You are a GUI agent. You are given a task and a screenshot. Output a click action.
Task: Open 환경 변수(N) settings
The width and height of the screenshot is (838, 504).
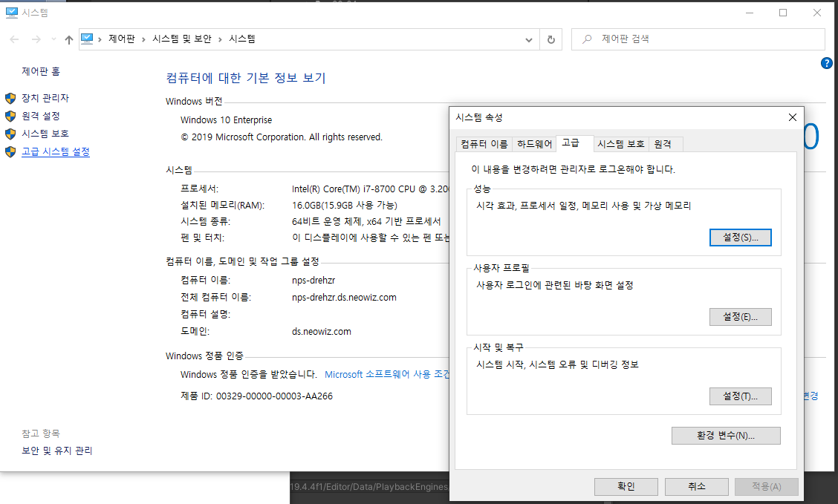pos(725,435)
